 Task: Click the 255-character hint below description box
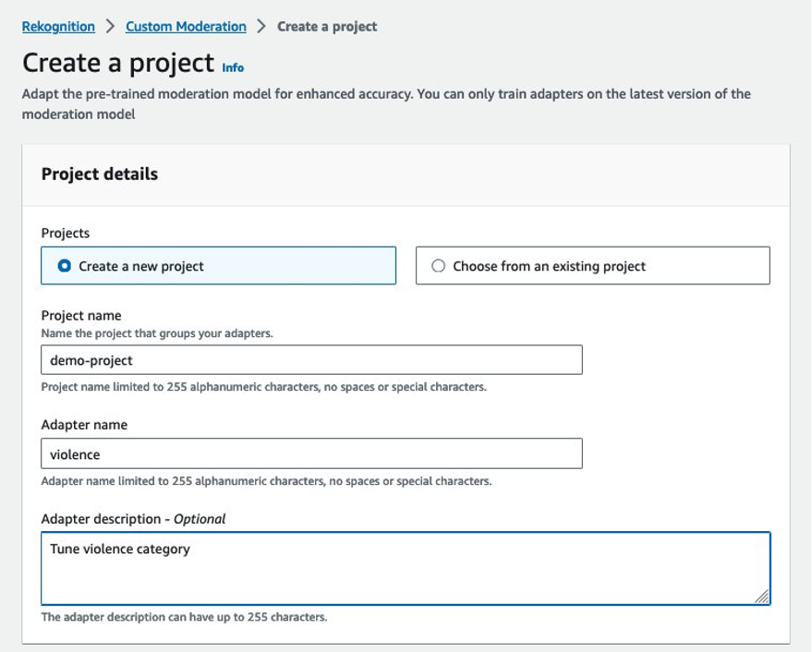(x=184, y=617)
